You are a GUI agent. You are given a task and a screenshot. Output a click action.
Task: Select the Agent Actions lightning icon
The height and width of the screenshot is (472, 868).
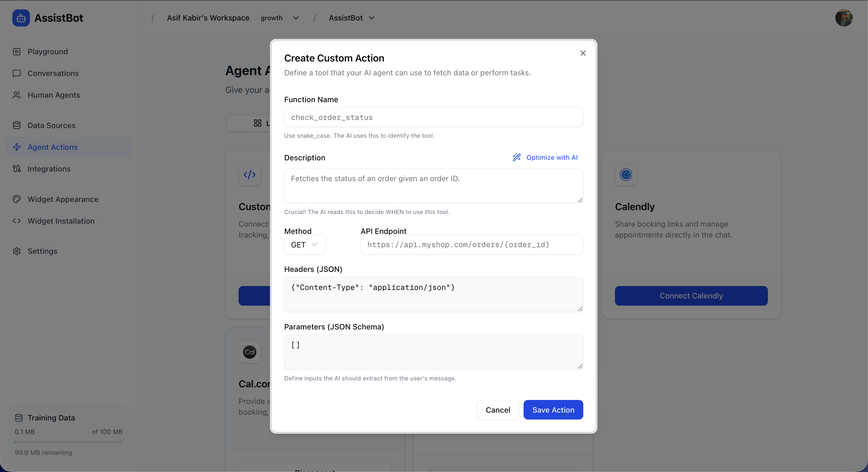click(x=17, y=147)
